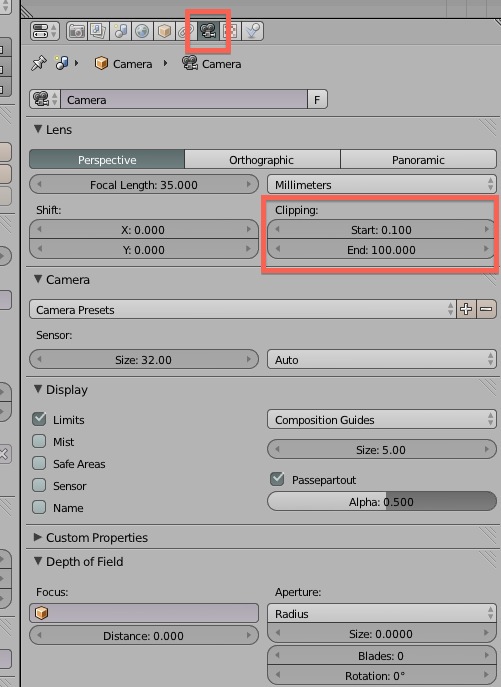501x687 pixels.
Task: Click the Focus Distance field
Action: pyautogui.click(x=144, y=635)
